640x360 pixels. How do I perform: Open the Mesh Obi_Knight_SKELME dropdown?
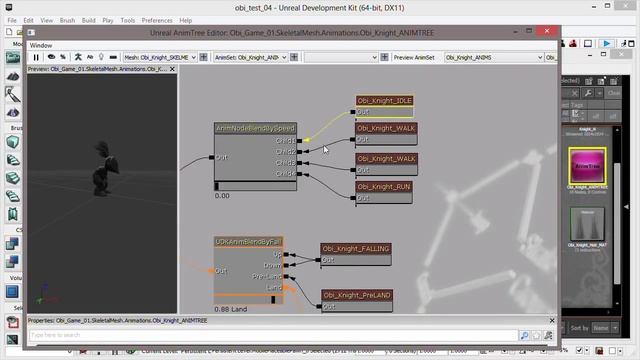tap(160, 58)
